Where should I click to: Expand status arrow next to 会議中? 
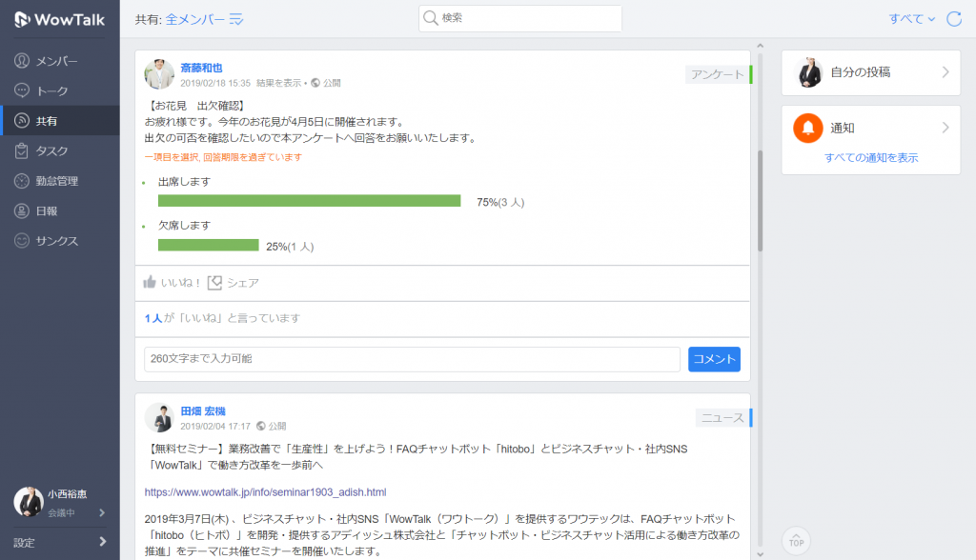[x=102, y=512]
